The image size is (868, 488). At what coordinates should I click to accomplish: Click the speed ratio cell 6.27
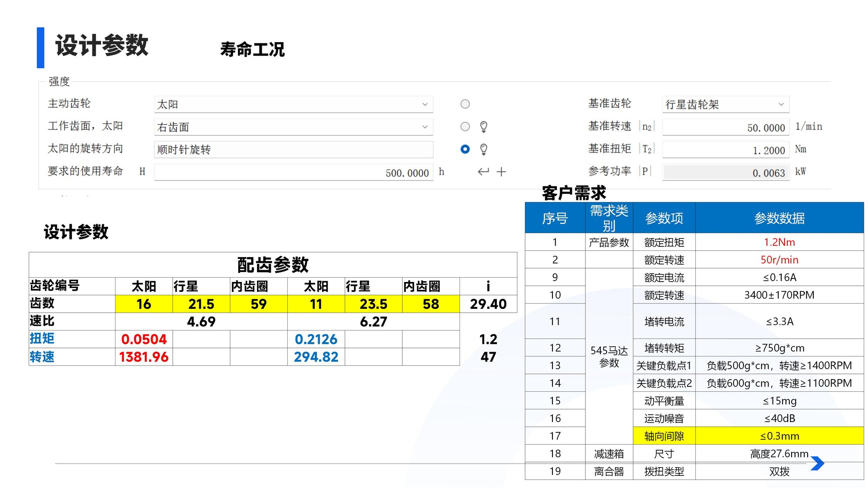(373, 321)
